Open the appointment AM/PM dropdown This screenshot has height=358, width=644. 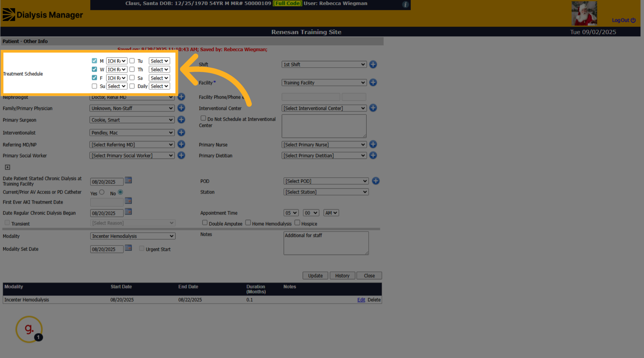click(331, 213)
